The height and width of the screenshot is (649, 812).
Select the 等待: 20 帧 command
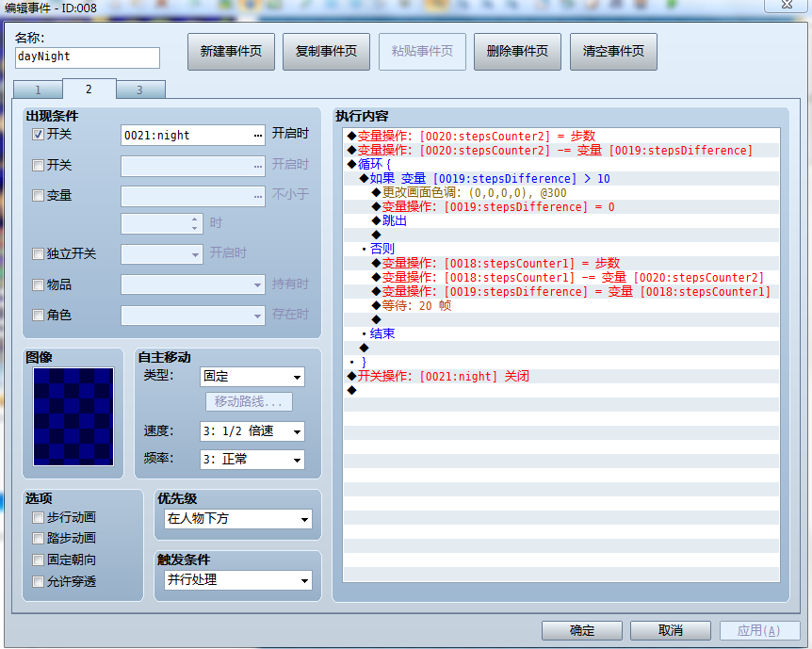561,305
